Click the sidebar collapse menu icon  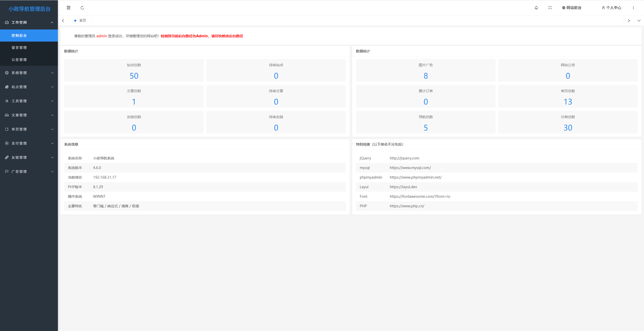[68, 8]
